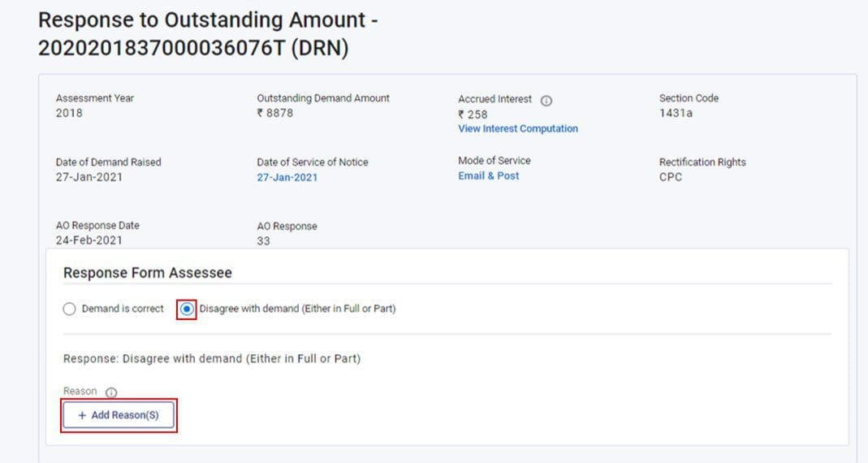Screen dimensions: 868x463
Task: Select the 'Demand is correct' radio button
Action: (69, 309)
